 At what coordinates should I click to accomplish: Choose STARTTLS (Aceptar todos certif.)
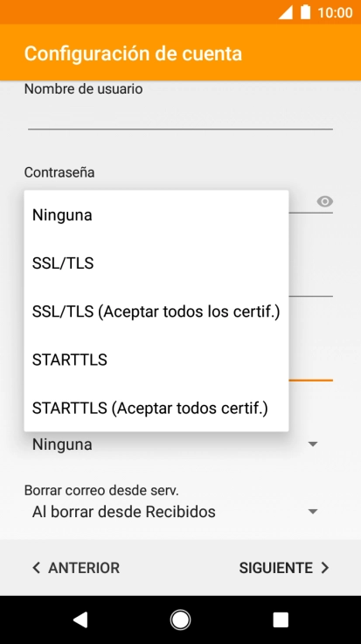(x=156, y=408)
